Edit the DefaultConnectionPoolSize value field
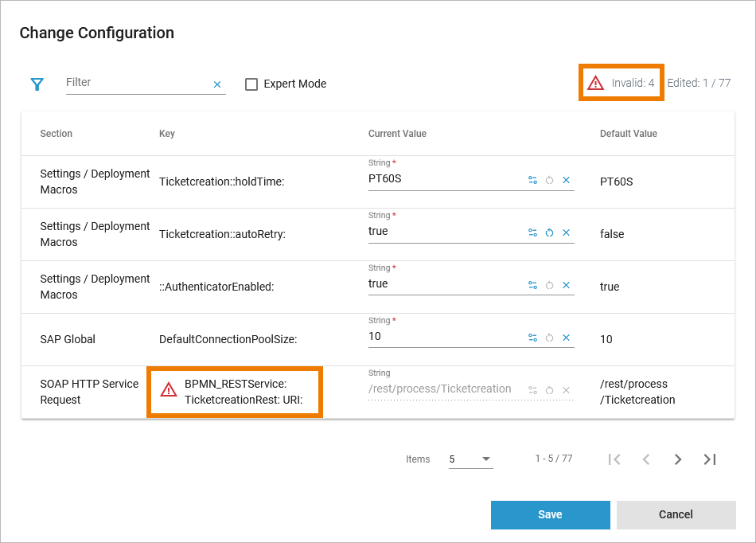Viewport: 756px width, 543px height. coord(442,337)
